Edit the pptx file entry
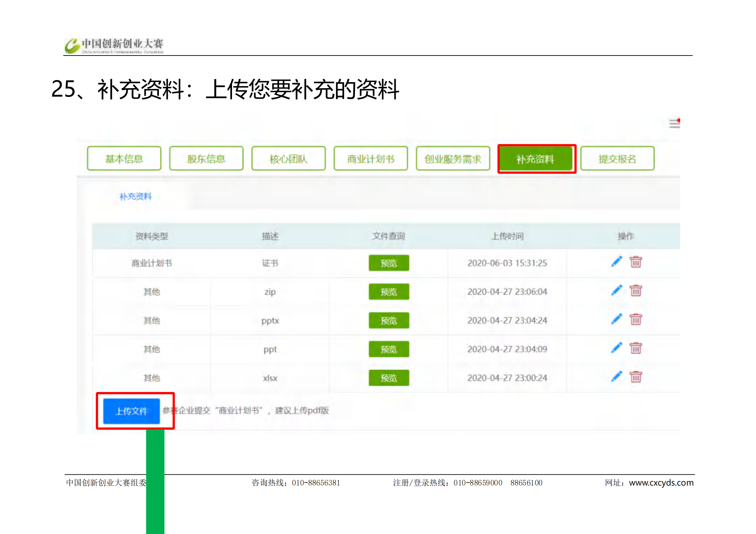 616,319
